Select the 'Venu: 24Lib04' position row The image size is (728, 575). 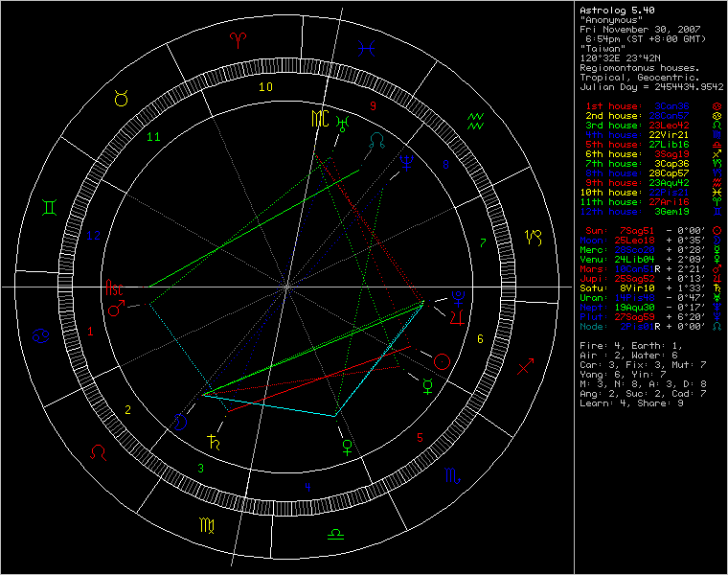click(651, 259)
